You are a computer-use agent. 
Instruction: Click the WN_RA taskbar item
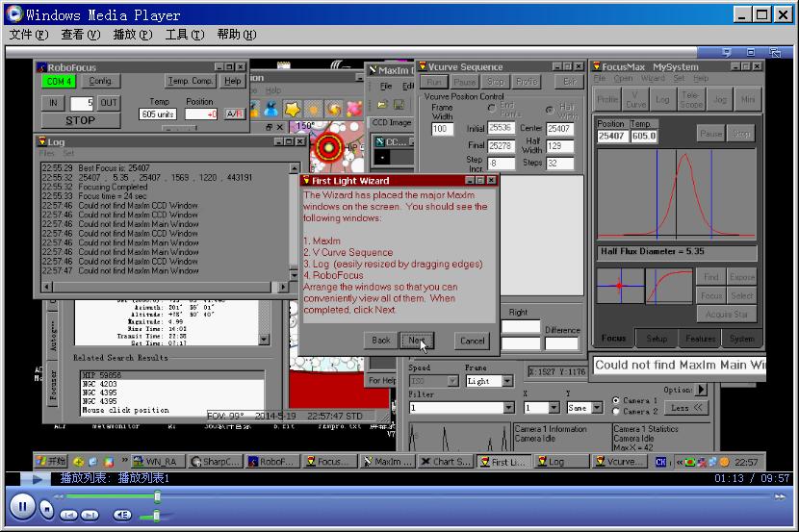point(157,461)
